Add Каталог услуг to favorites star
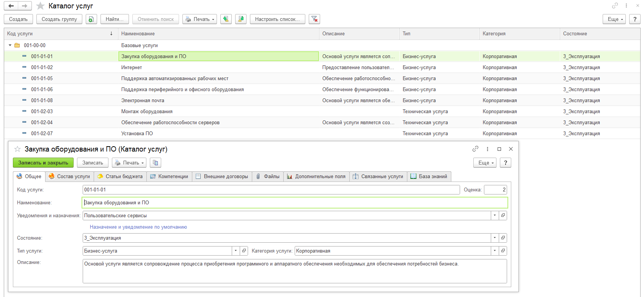The image size is (644, 297). (x=40, y=6)
